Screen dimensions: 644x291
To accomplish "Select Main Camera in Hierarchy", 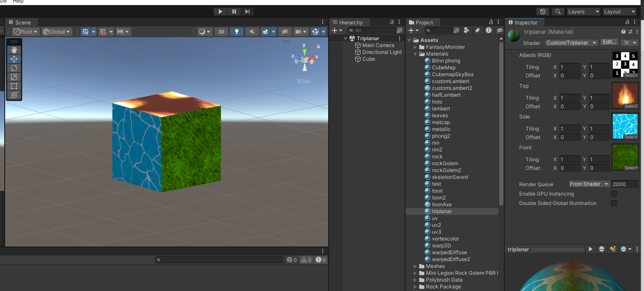I will [x=378, y=45].
